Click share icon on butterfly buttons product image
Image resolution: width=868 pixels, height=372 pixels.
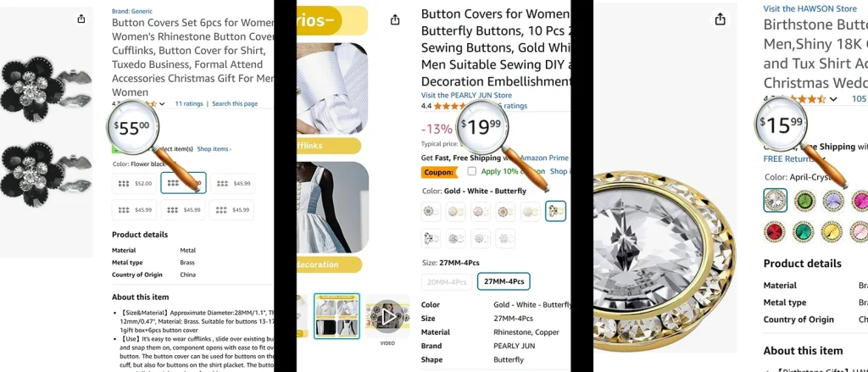pyautogui.click(x=395, y=20)
